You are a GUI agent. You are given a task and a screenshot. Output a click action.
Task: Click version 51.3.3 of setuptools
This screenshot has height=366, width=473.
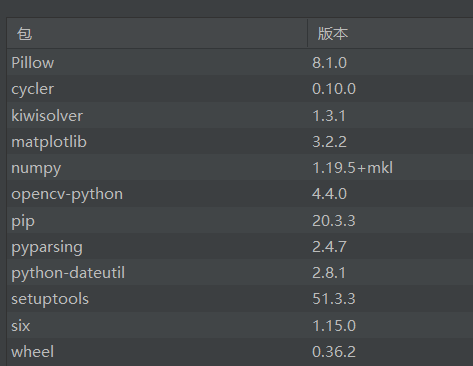click(334, 299)
